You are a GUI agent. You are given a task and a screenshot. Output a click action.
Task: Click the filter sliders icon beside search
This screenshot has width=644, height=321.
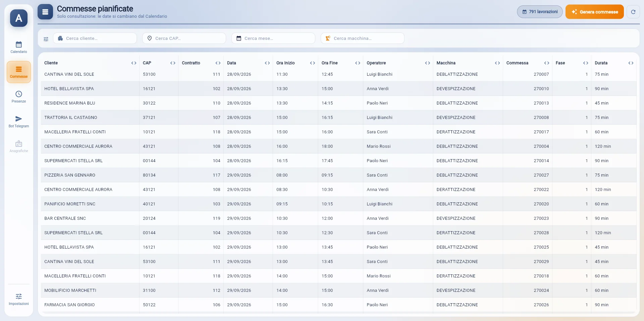coord(46,39)
